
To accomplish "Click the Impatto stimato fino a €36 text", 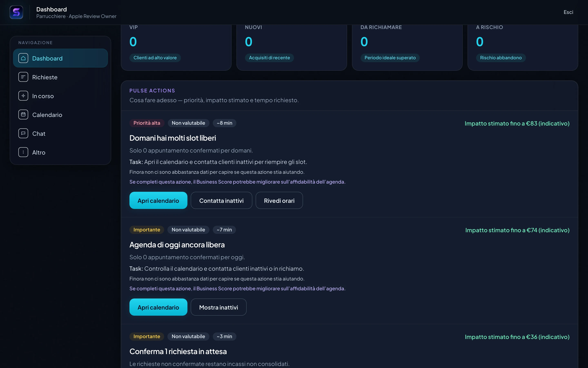I will pos(517,337).
